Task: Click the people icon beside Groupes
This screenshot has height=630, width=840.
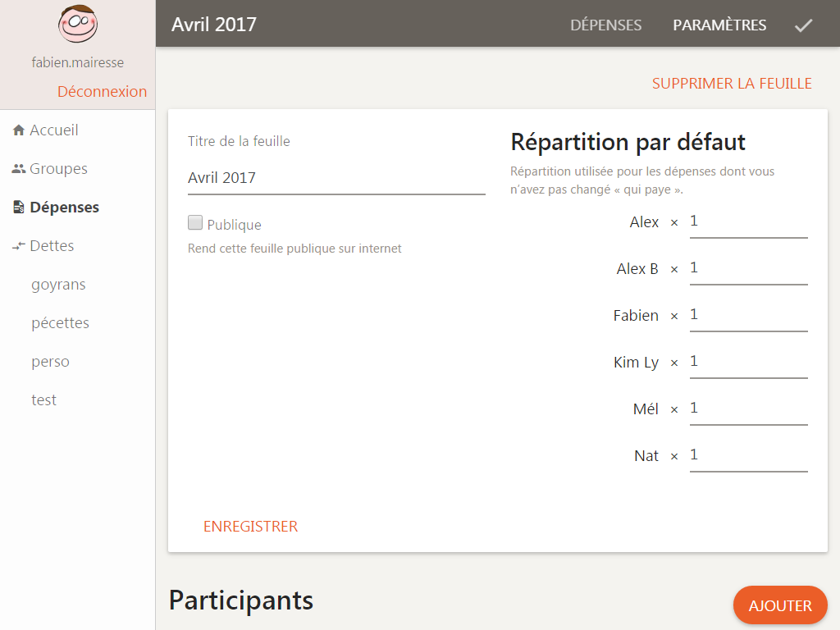Action: 19,169
